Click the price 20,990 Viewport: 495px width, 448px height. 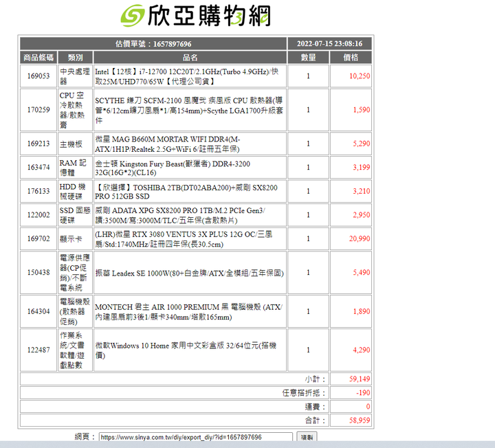360,238
